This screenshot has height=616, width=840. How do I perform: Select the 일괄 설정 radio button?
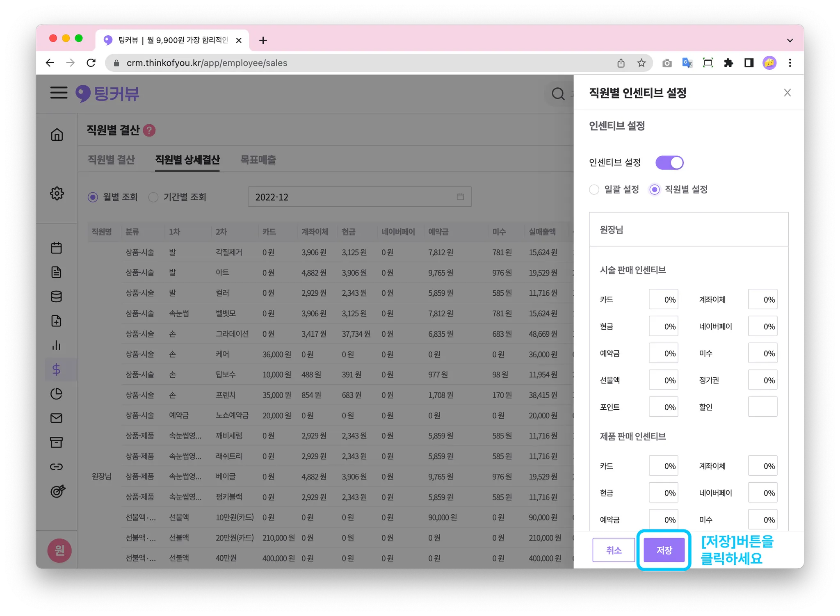click(x=594, y=189)
